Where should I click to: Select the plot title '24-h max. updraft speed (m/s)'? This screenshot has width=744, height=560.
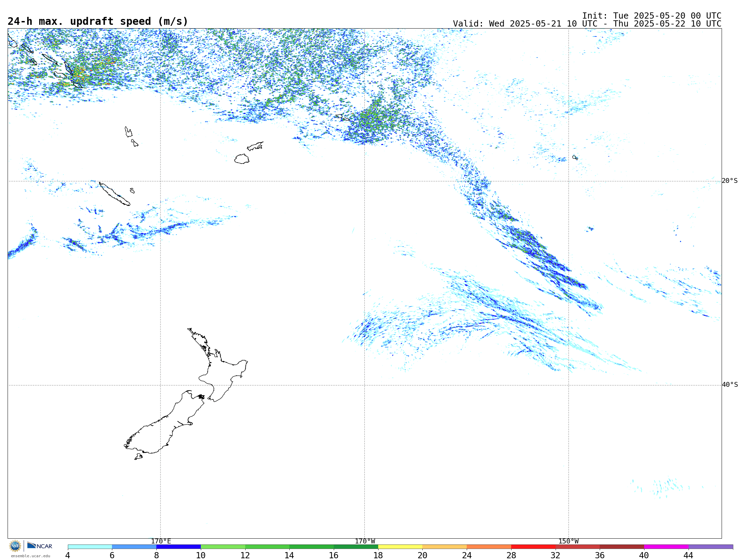(98, 21)
